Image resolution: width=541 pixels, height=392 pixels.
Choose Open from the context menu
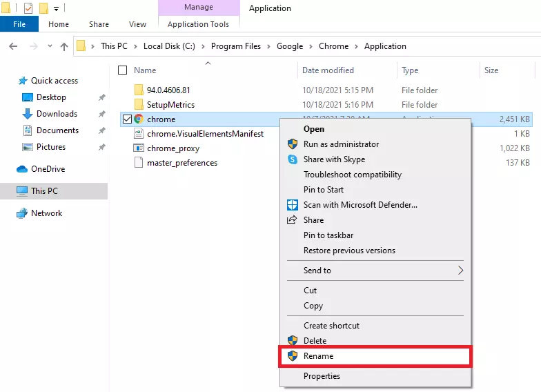tap(375, 128)
